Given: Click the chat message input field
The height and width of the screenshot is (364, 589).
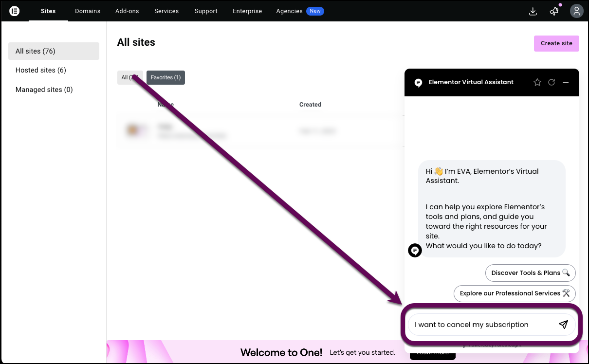Looking at the screenshot, I should pos(479,325).
